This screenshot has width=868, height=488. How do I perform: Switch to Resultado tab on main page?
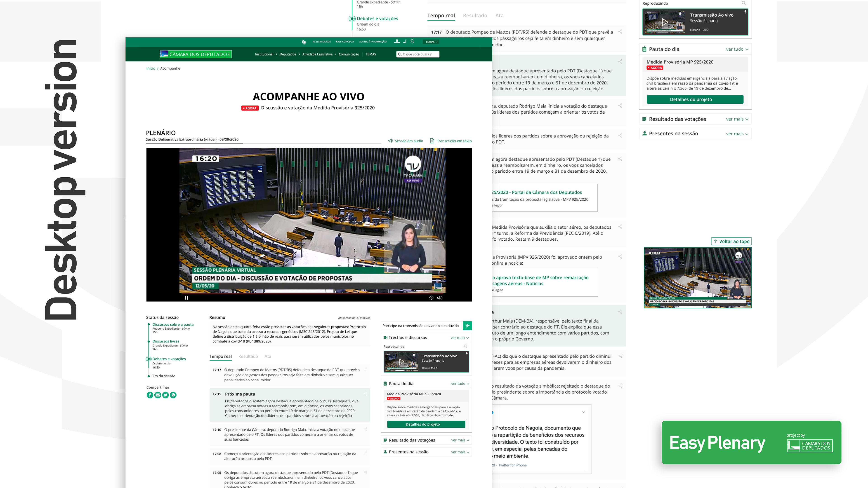(x=248, y=356)
